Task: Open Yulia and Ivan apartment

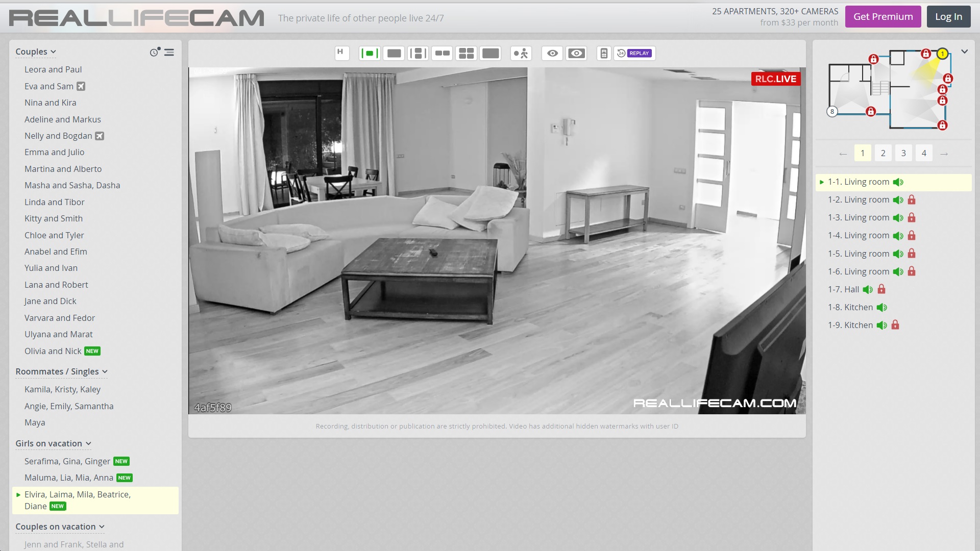Action: pos(51,268)
